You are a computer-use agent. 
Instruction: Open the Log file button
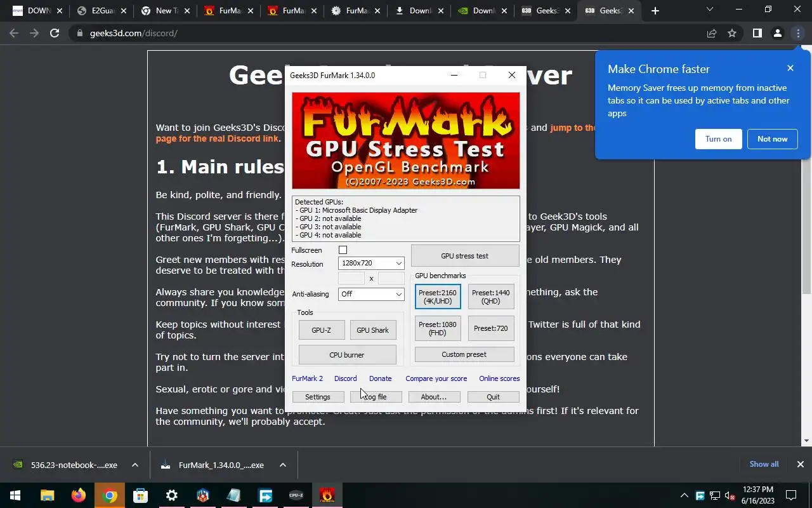[x=376, y=397]
